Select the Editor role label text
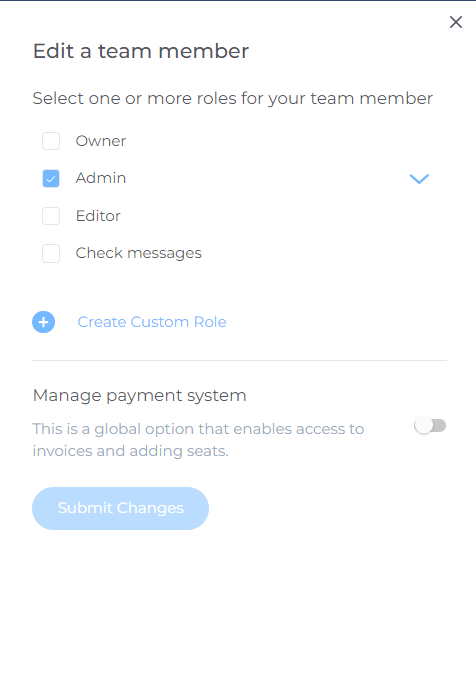The height and width of the screenshot is (686, 476). pos(98,216)
